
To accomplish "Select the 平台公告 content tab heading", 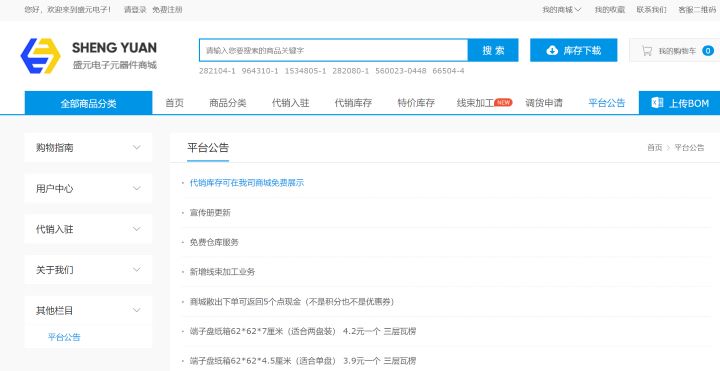I will click(x=208, y=148).
